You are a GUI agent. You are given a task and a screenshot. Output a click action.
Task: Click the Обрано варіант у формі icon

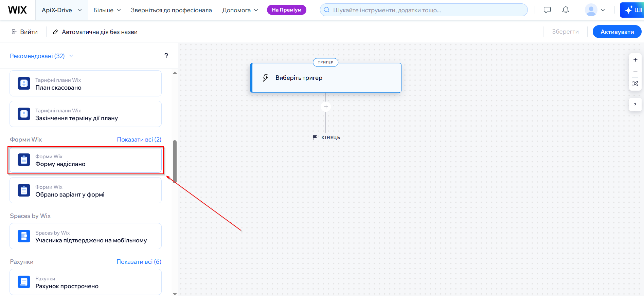(24, 190)
